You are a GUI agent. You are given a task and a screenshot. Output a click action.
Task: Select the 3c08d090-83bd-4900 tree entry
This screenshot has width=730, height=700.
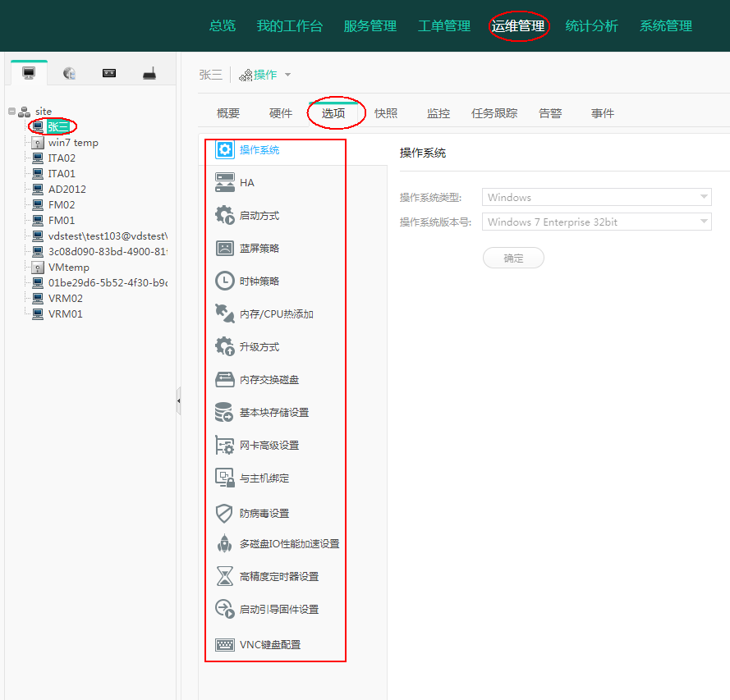(x=108, y=252)
